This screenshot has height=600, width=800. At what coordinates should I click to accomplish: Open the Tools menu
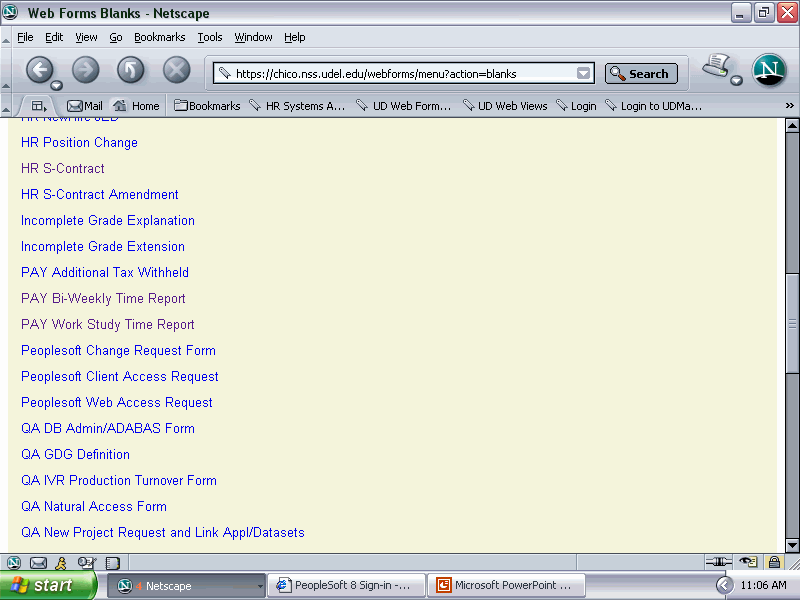[x=210, y=37]
